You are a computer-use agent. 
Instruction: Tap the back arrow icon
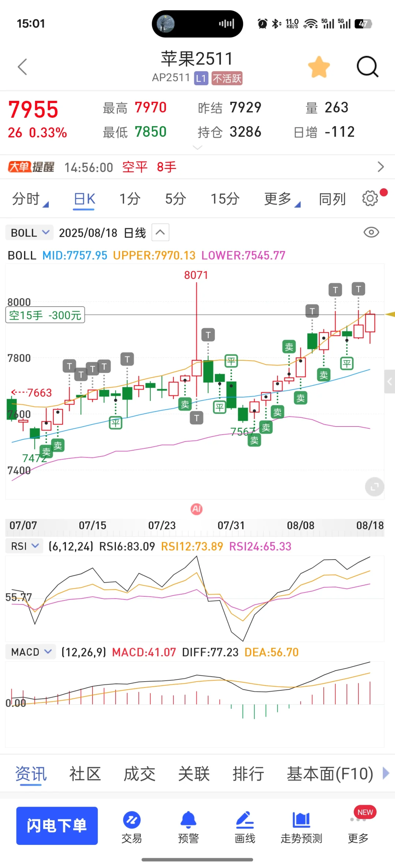click(23, 67)
